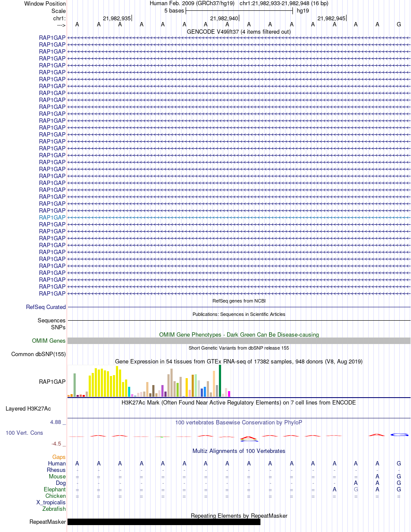Click the hg19 label beside scale bar

(x=302, y=11)
